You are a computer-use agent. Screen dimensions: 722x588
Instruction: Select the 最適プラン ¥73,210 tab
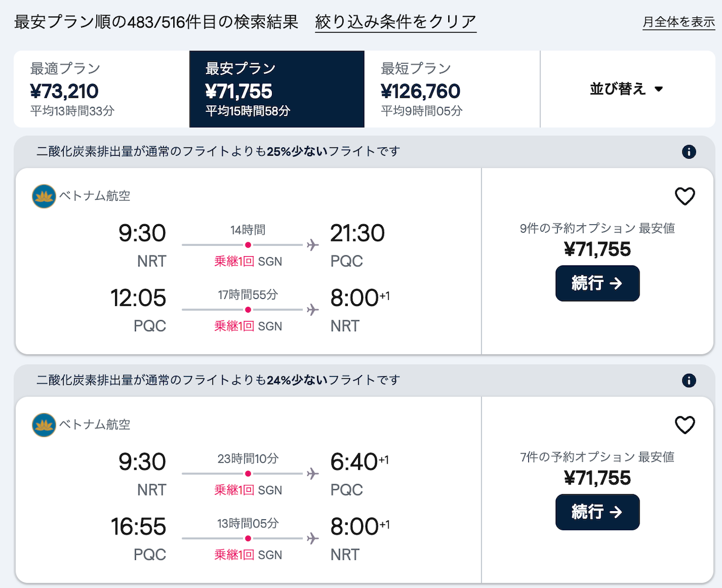[102, 89]
